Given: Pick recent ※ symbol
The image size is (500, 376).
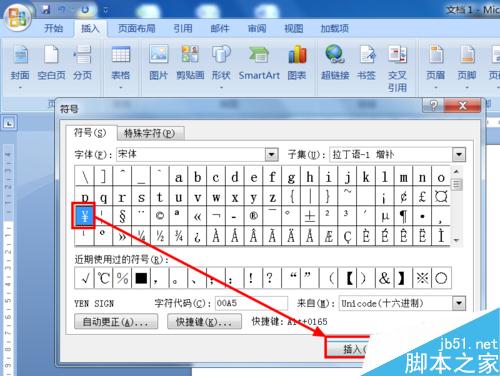Looking at the screenshot, I should tap(422, 278).
